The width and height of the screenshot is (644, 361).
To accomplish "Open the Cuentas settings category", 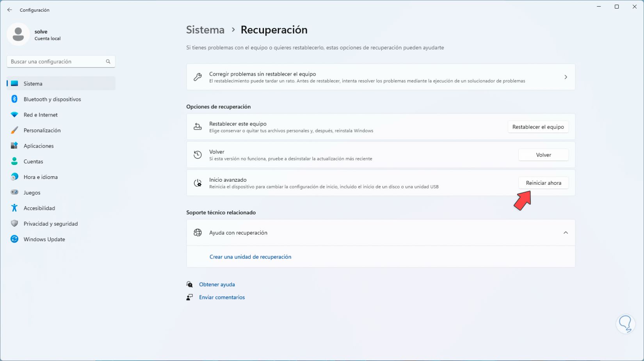I will pos(61,161).
